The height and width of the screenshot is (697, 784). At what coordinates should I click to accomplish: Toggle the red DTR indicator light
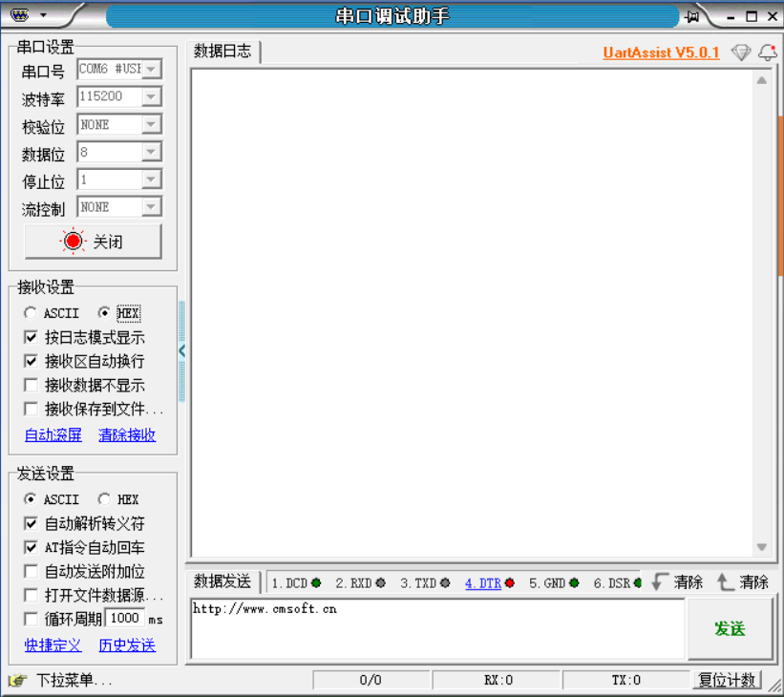(510, 583)
